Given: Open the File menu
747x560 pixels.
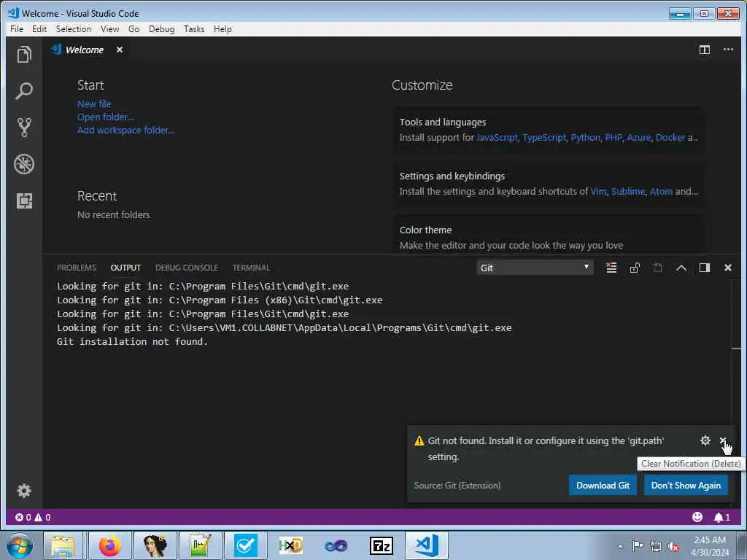Looking at the screenshot, I should pyautogui.click(x=17, y=29).
